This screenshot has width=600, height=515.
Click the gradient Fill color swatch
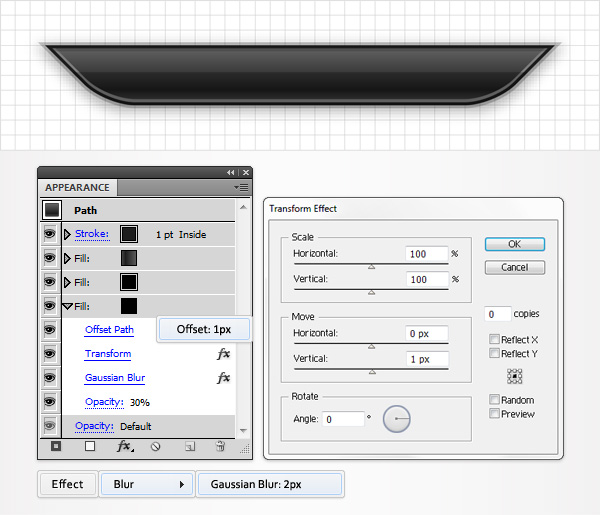(129, 258)
